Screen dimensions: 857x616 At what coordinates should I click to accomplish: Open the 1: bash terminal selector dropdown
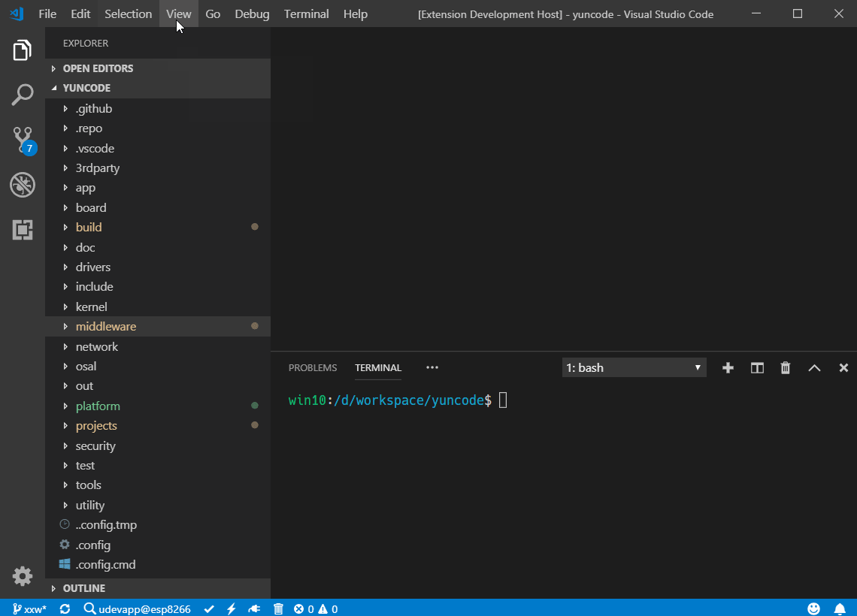pos(634,367)
